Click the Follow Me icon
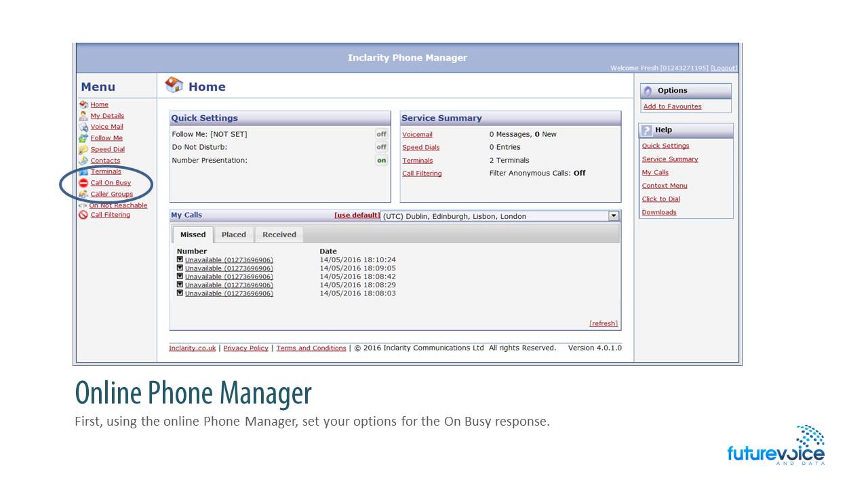 [83, 138]
